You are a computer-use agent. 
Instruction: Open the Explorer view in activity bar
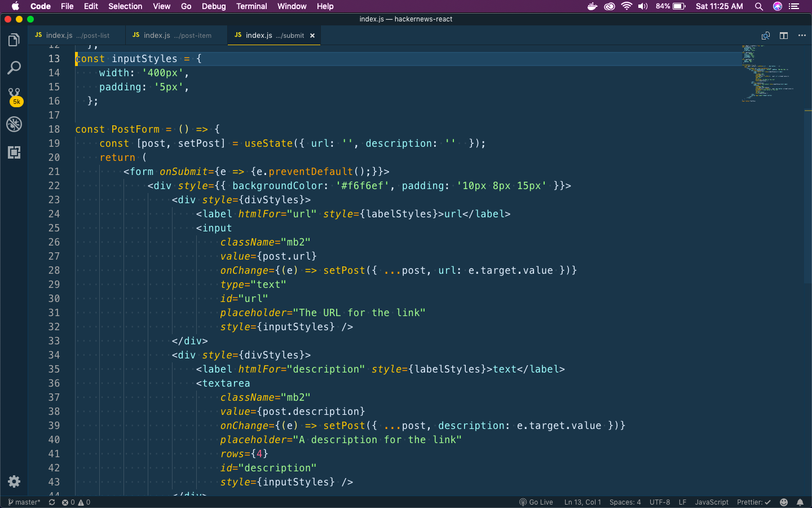pos(14,40)
